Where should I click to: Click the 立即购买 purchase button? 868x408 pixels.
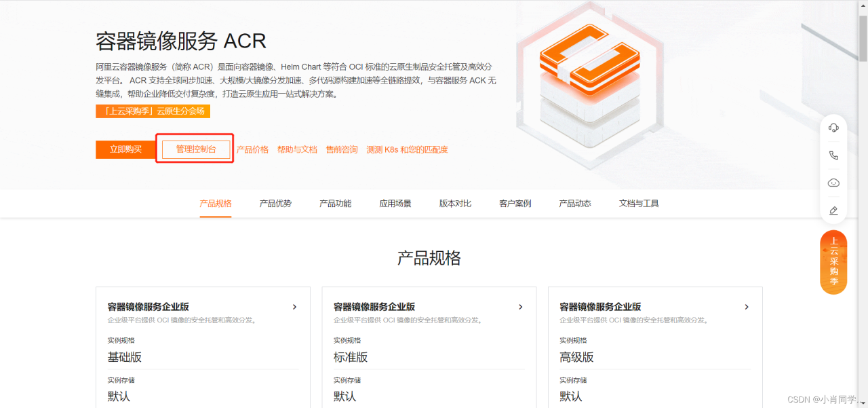[125, 149]
